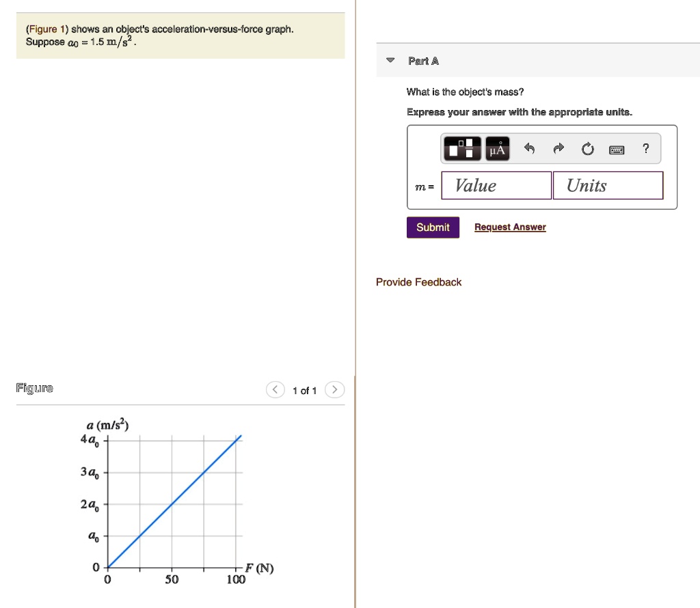Open the on-screen keyboard helper
Viewport: 700px width, 608px height.
617,149
